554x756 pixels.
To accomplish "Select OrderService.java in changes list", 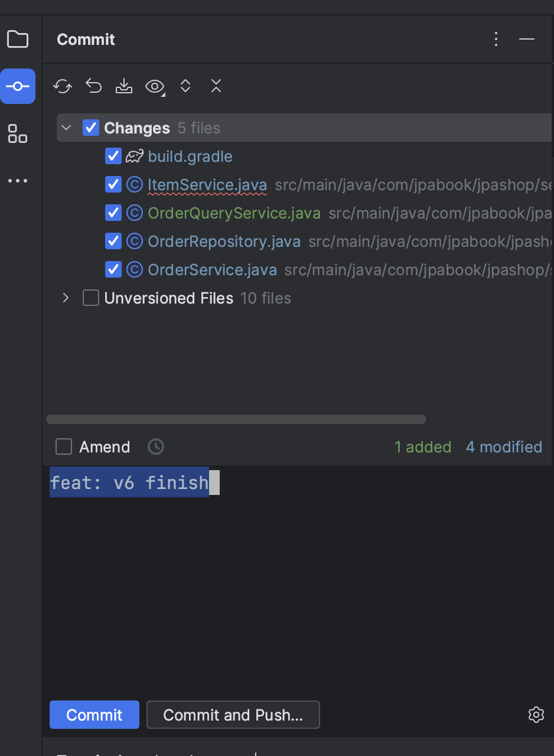I will pyautogui.click(x=213, y=270).
